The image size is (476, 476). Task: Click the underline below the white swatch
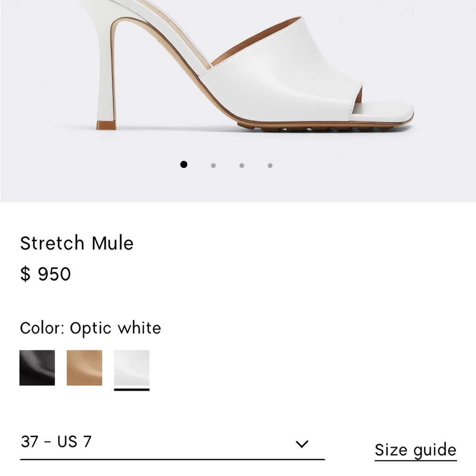coord(131,390)
